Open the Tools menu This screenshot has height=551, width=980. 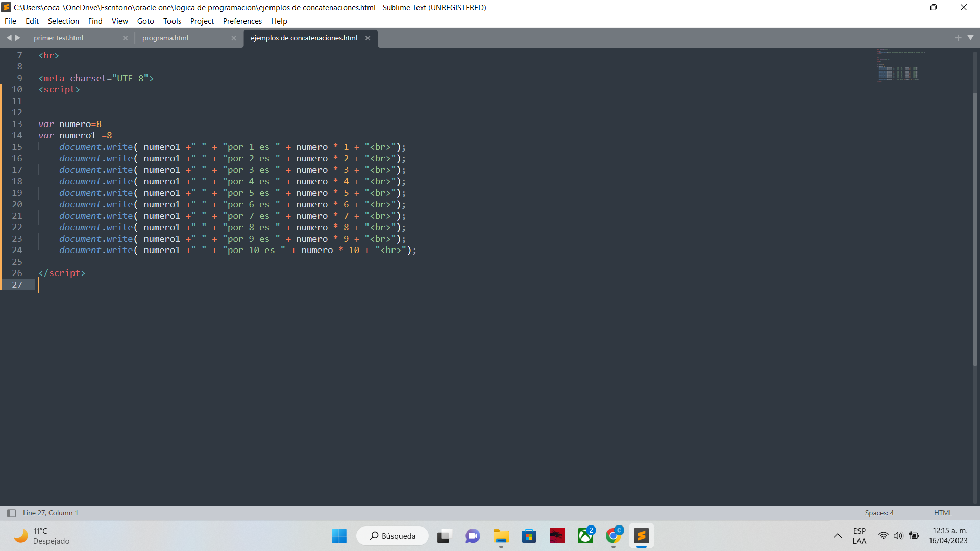pos(172,21)
